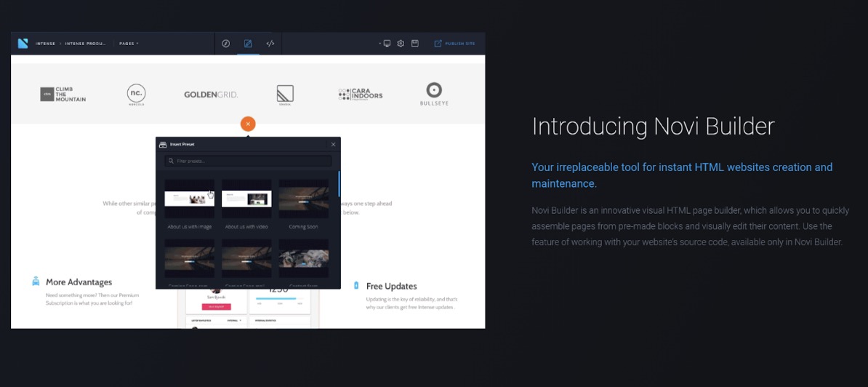Click the square diagonal-line logo
The image size is (868, 387).
click(285, 95)
